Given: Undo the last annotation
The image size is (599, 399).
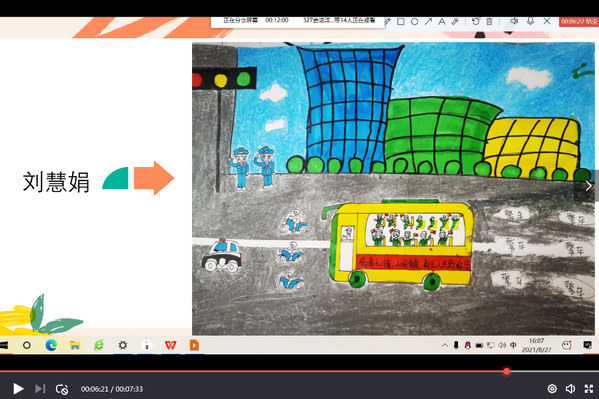Looking at the screenshot, I should 476,21.
